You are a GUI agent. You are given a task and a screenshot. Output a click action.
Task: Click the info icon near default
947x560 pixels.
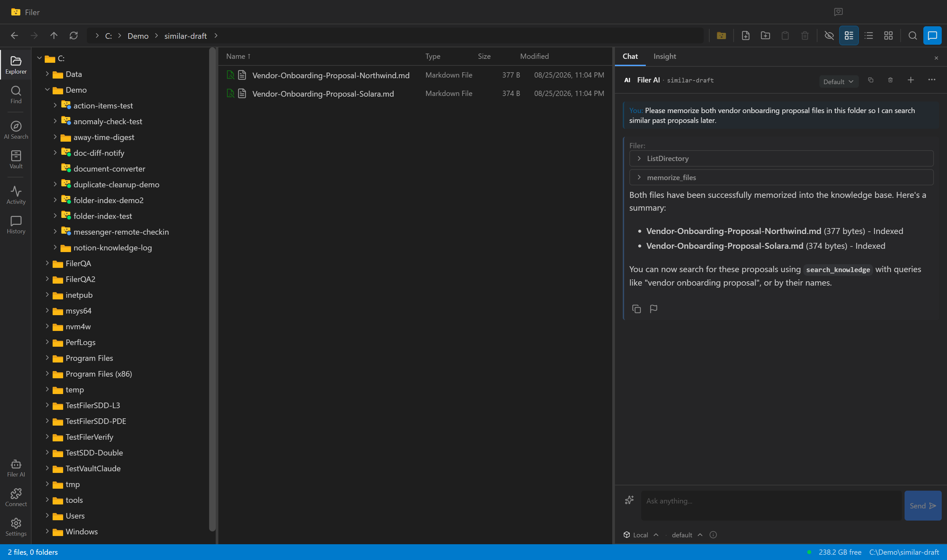(713, 535)
